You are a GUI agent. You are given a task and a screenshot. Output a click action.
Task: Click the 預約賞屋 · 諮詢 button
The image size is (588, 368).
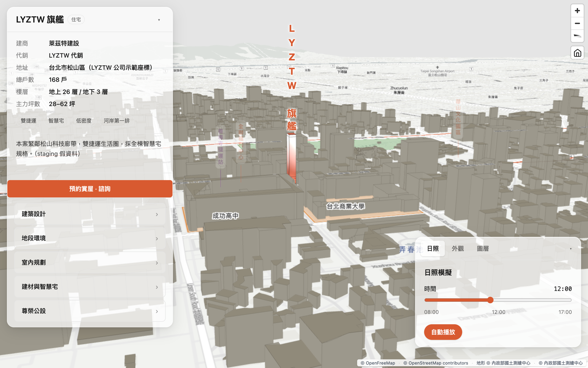(90, 189)
